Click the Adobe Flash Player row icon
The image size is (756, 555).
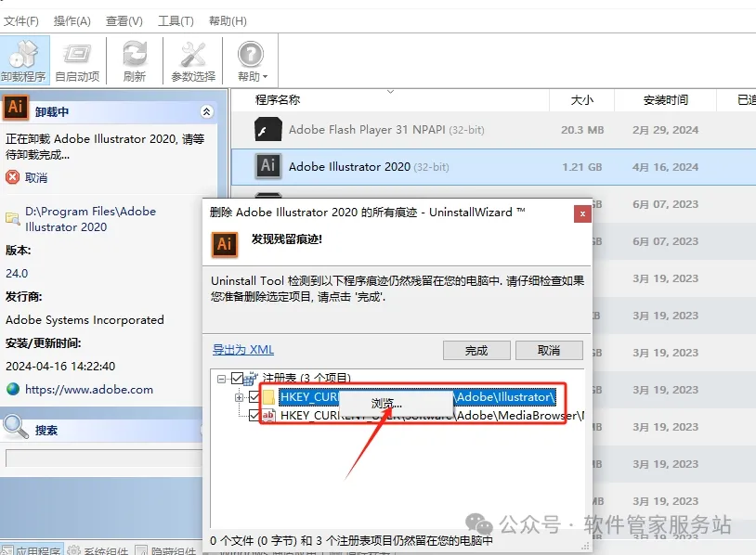(267, 130)
